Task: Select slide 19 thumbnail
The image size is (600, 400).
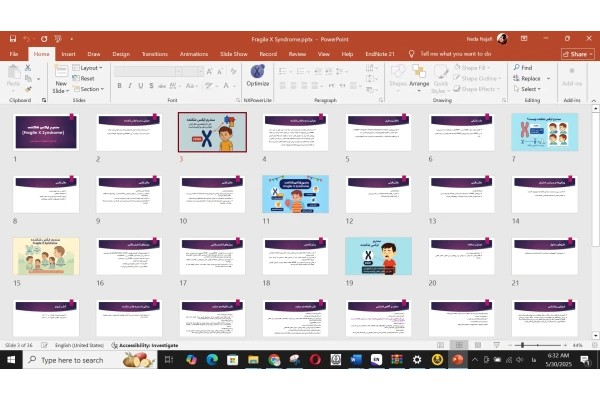Action: pos(378,256)
